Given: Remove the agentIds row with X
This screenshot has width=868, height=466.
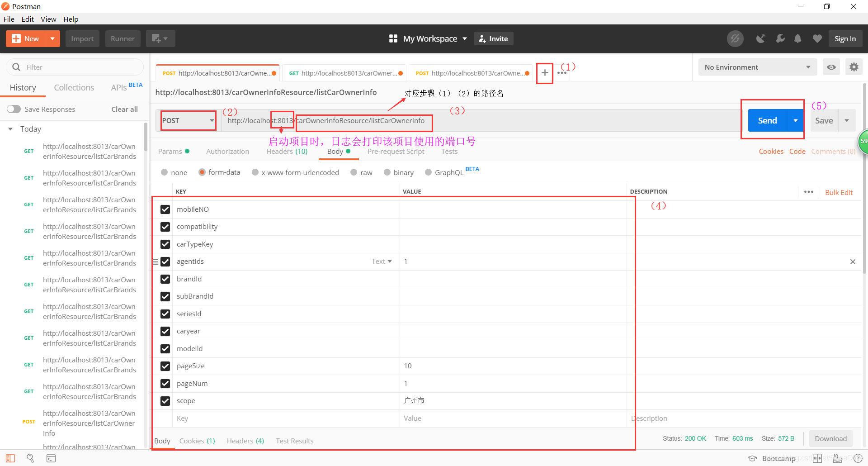Looking at the screenshot, I should pyautogui.click(x=853, y=262).
